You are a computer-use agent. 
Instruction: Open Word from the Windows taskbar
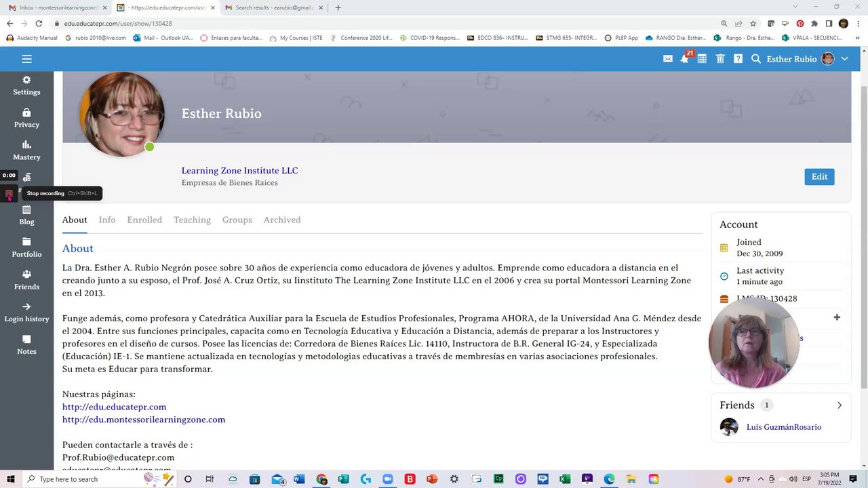click(299, 479)
